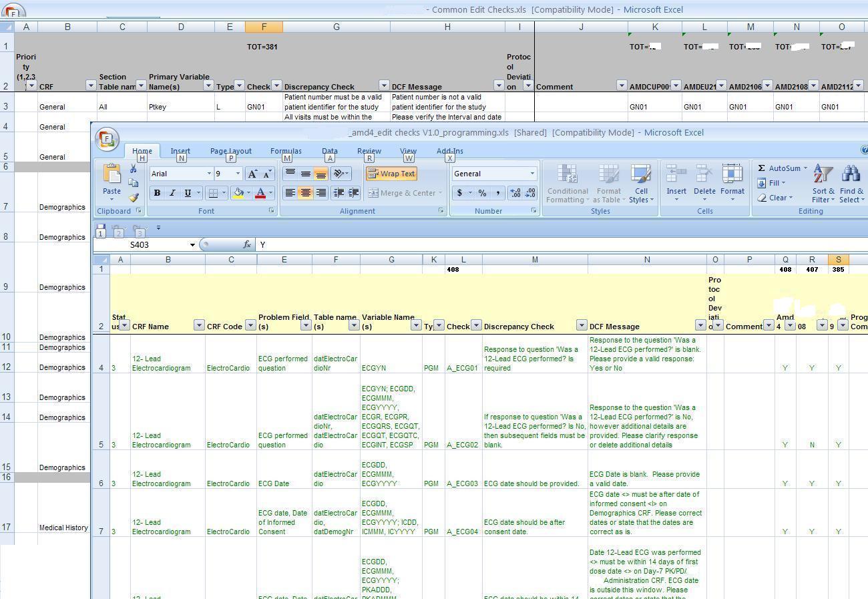The image size is (868, 599).
Task: Set Top Align vertical alignment
Action: coord(290,174)
